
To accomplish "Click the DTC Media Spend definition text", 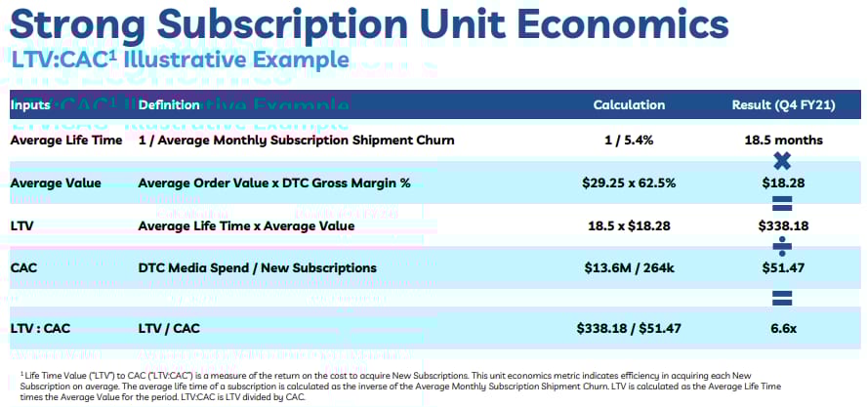I will click(258, 268).
